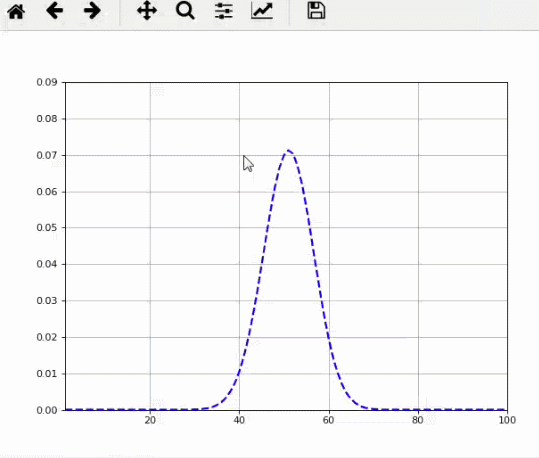The height and width of the screenshot is (458, 539).
Task: Click x-axis tick label 20
Action: 150,420
